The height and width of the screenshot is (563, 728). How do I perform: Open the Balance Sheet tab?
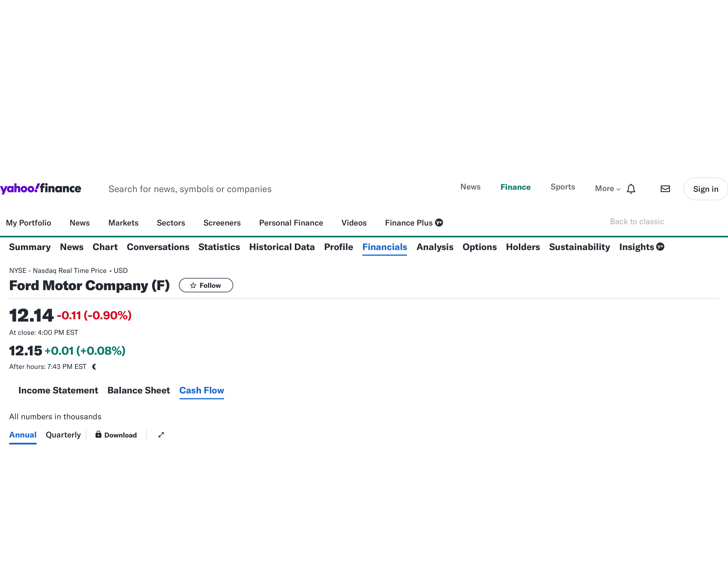(x=139, y=390)
